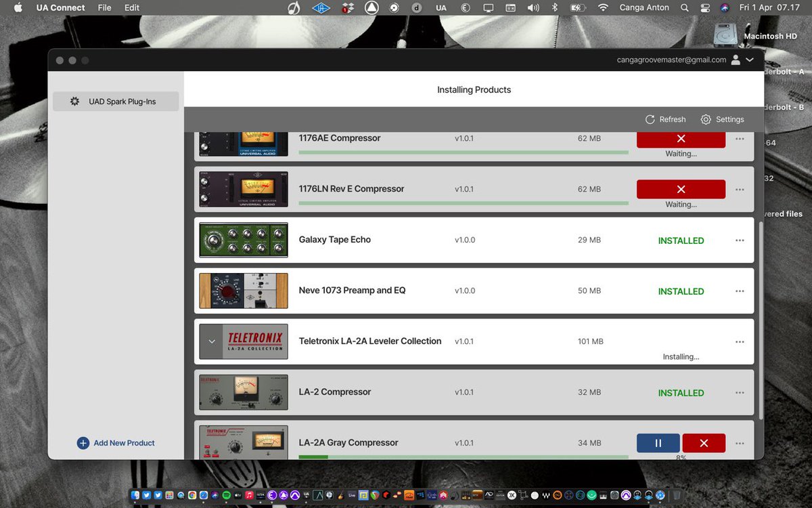
Task: Open Music app from the Dock
Action: point(249,495)
